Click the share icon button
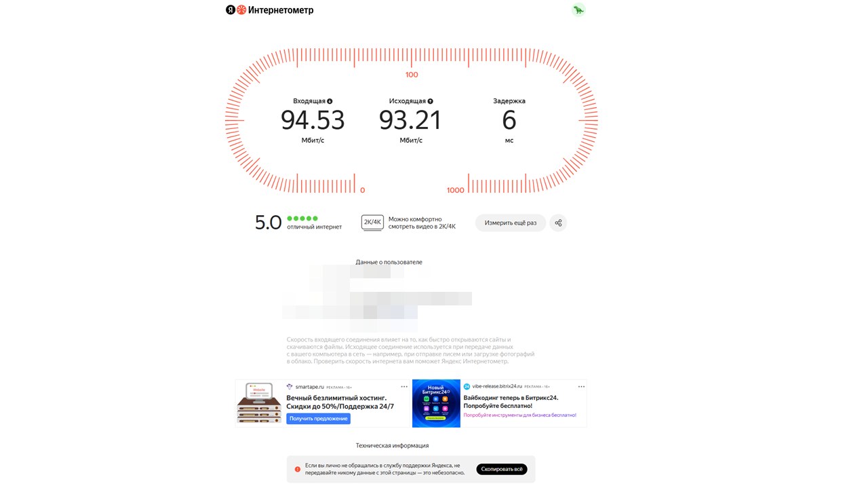The height and width of the screenshot is (488, 868). point(558,223)
